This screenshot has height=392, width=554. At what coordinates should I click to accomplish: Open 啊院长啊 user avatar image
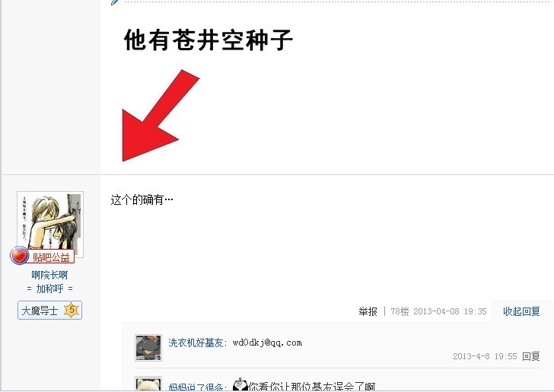click(50, 225)
